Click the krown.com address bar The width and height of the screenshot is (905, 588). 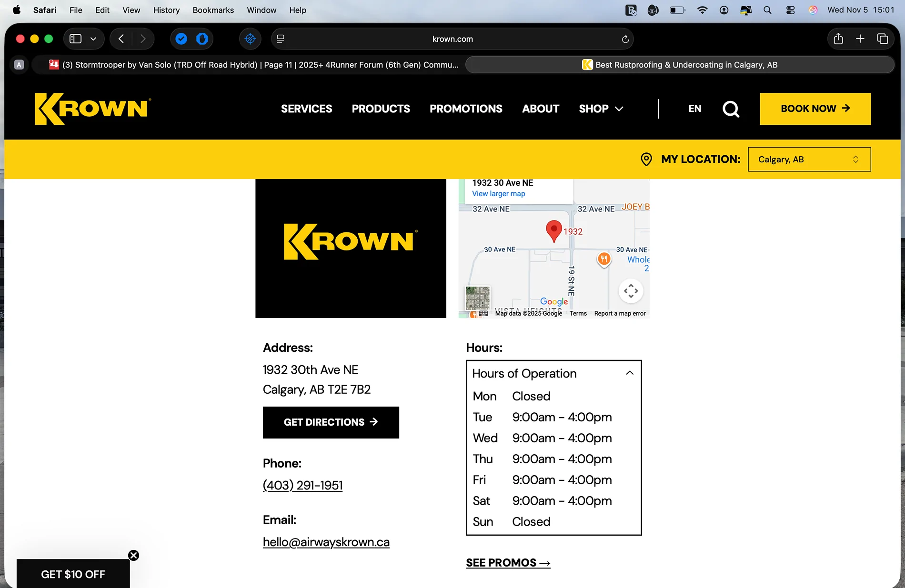click(452, 39)
